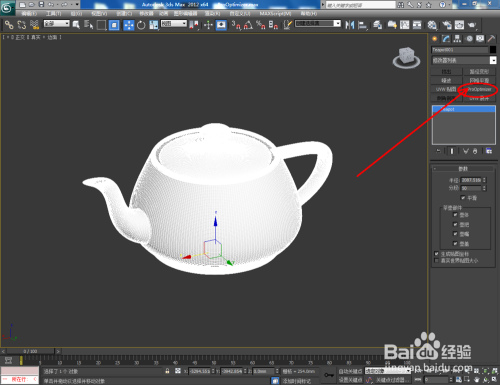Toggle the Angle Snap icon
The width and height of the screenshot is (500, 385).
pos(248,25)
